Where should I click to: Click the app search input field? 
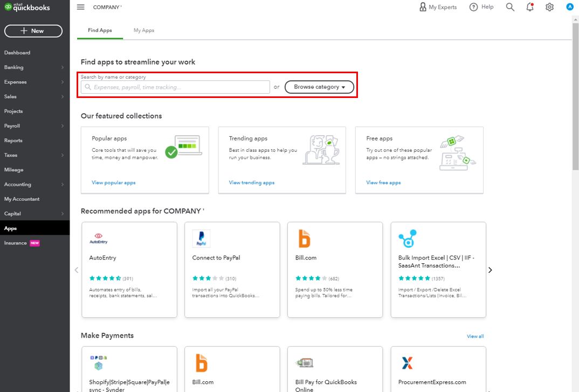point(175,87)
